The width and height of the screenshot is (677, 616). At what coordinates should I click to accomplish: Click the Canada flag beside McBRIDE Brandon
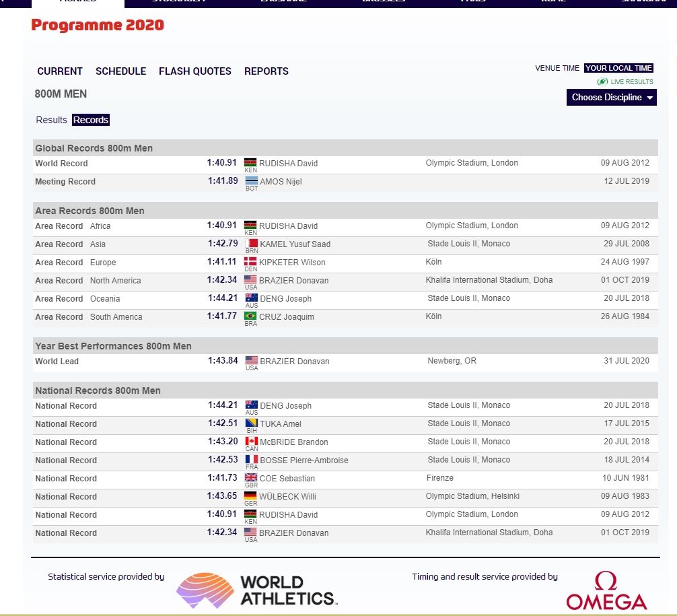tap(251, 442)
